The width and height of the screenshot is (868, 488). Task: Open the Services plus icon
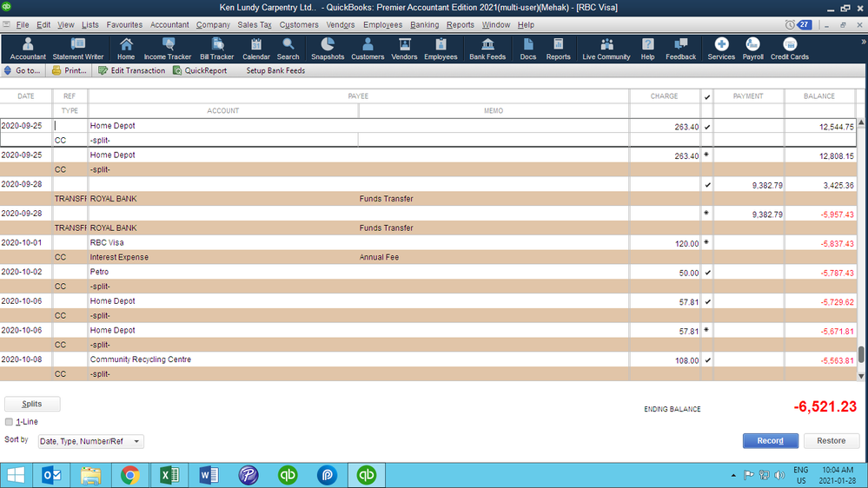pos(721,49)
